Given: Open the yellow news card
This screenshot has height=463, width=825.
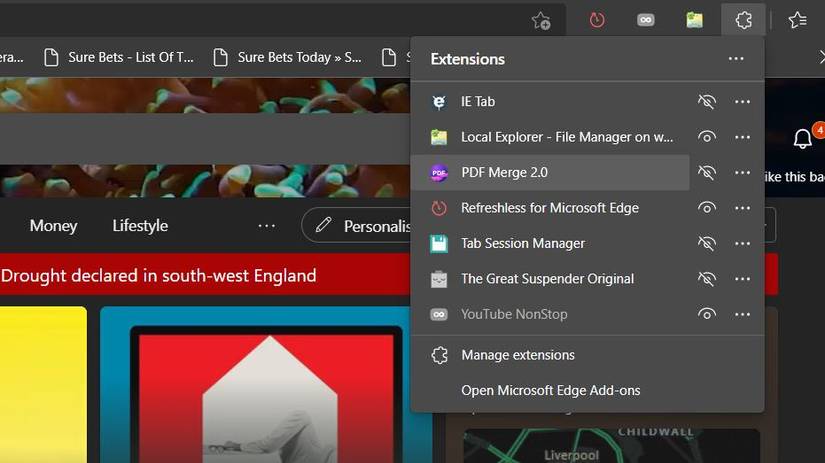Looking at the screenshot, I should (43, 385).
